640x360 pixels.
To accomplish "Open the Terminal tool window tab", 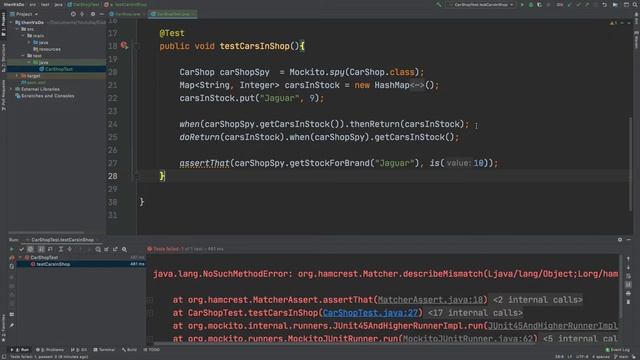I will pos(104,350).
